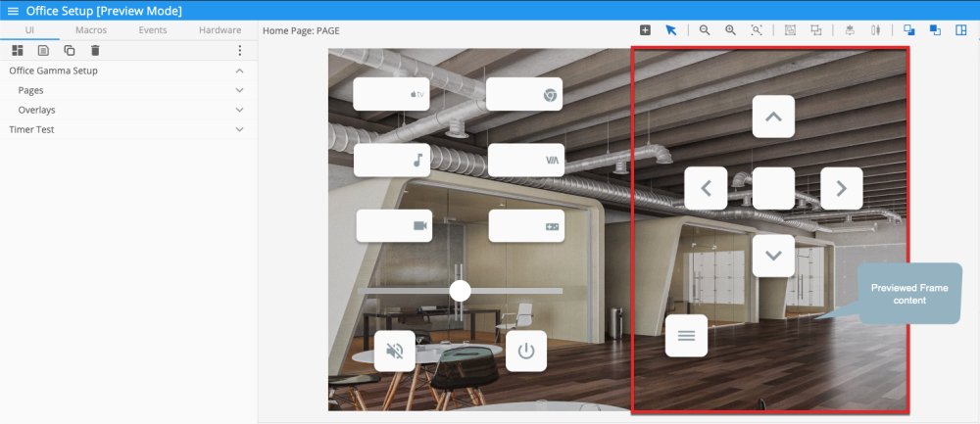Tap the Chrome source button
This screenshot has width=980, height=424.
point(524,94)
